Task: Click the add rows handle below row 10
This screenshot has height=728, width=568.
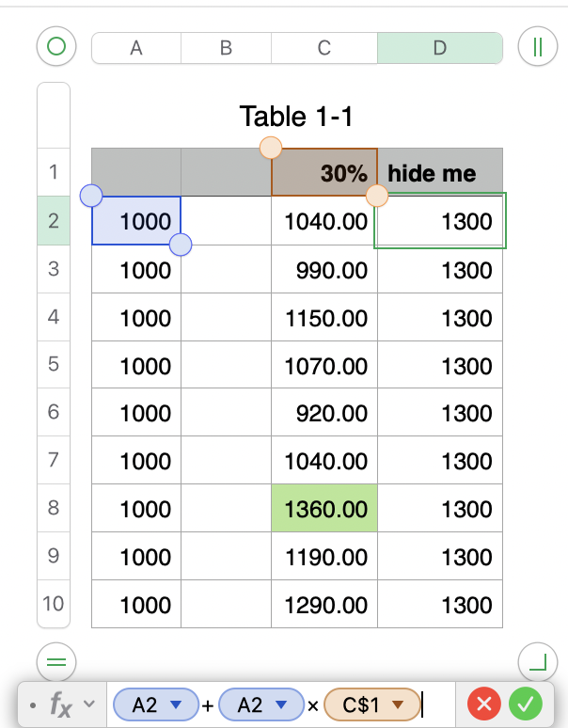Action: [56, 662]
